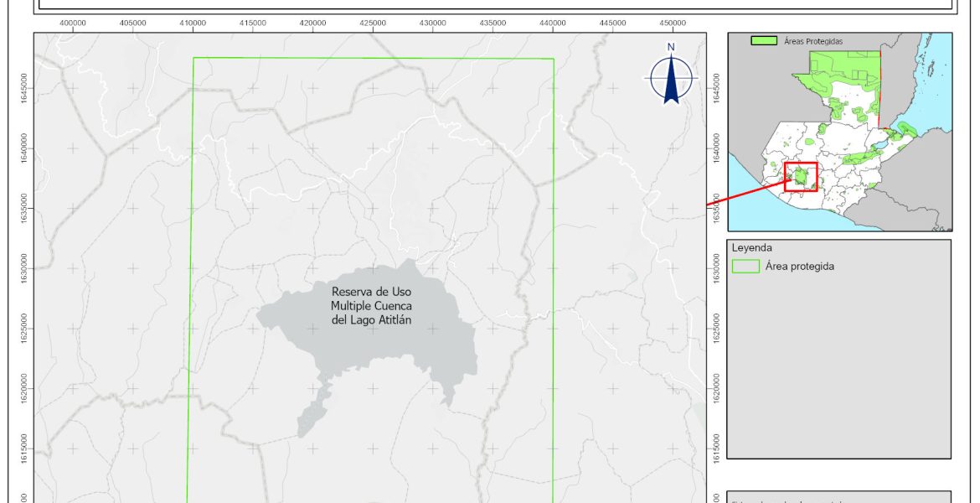Click the green Áreas Protegidas swatch in inset map
This screenshot has width=980, height=503.
pyautogui.click(x=763, y=40)
